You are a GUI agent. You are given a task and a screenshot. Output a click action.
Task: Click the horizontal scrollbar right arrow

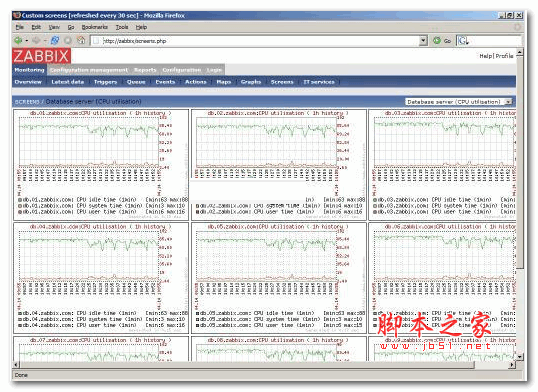pyautogui.click(x=512, y=365)
